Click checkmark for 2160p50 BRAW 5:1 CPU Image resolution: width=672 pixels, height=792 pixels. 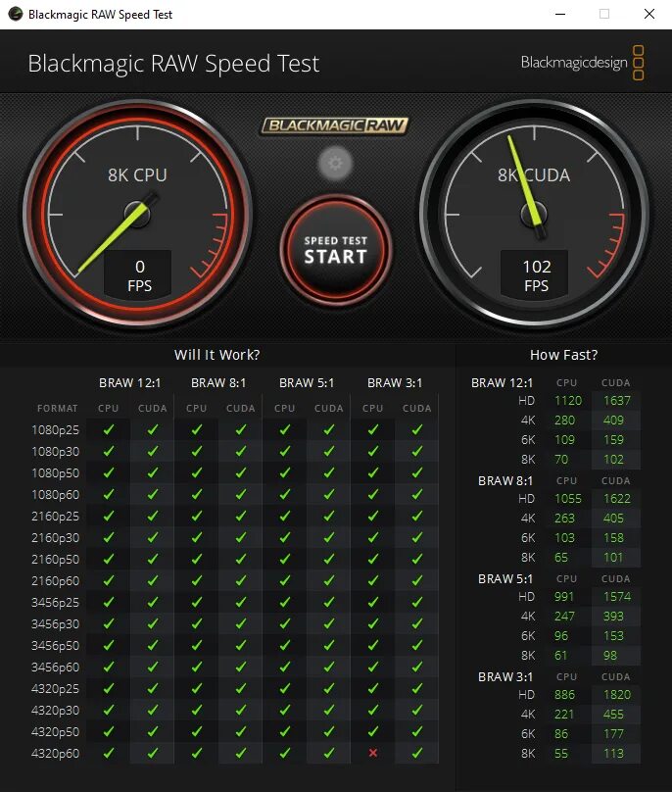tap(285, 559)
